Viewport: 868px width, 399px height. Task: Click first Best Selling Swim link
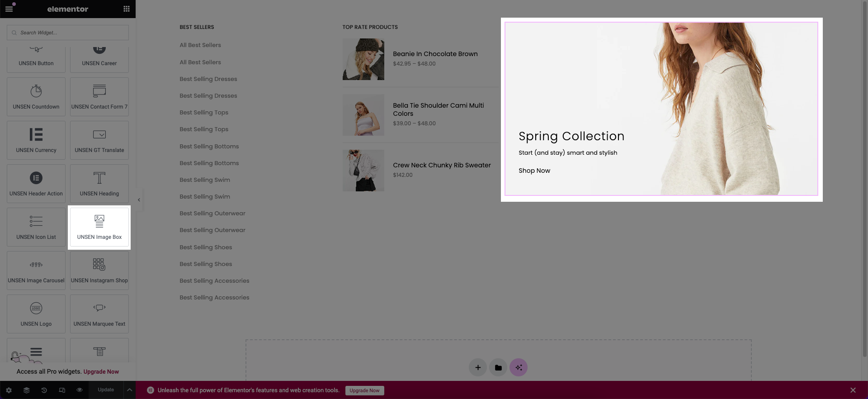205,180
